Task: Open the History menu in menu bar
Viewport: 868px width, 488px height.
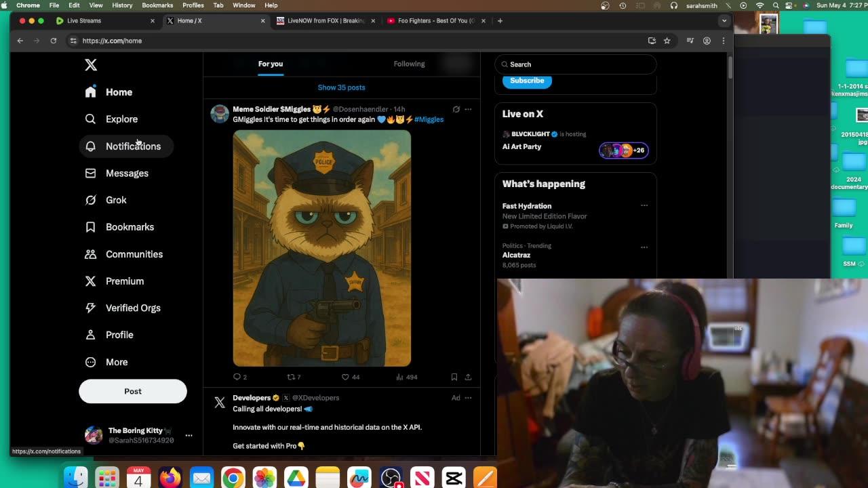Action: coord(122,5)
